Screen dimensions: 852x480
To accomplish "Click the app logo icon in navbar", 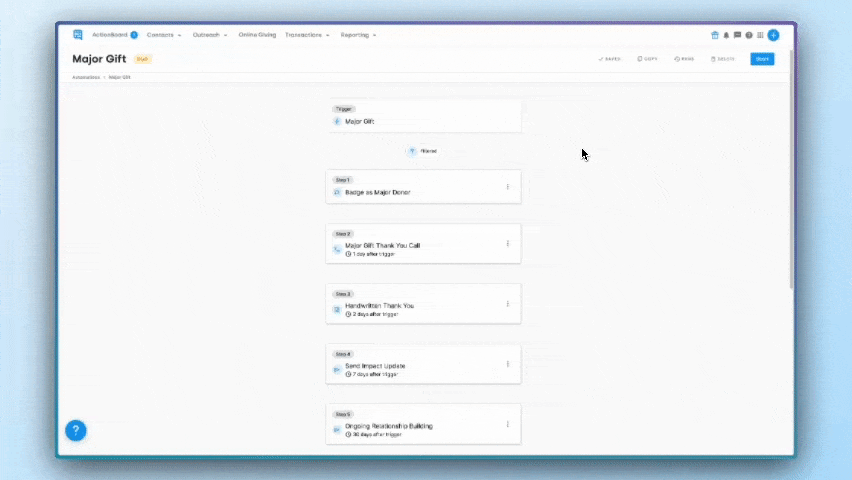I will (78, 35).
